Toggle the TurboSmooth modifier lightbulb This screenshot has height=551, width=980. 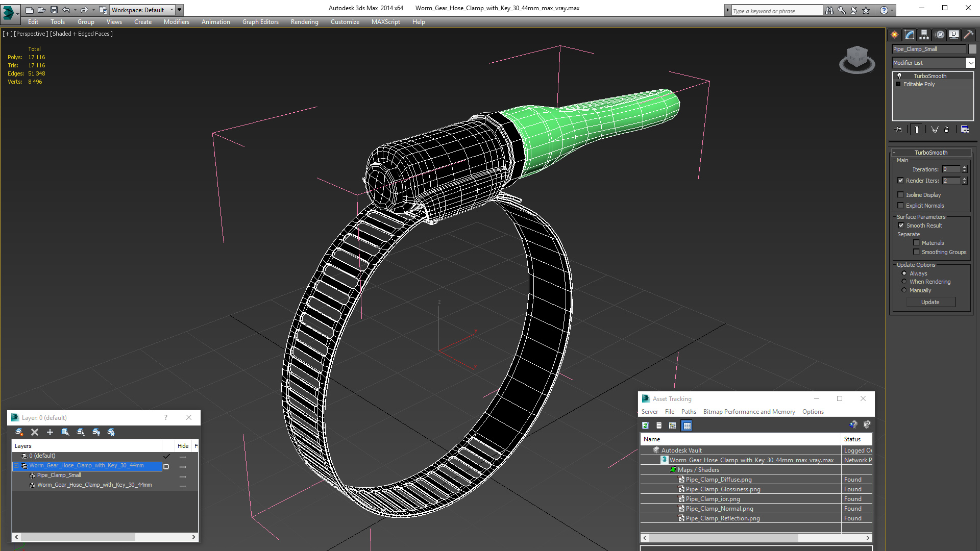pos(899,76)
